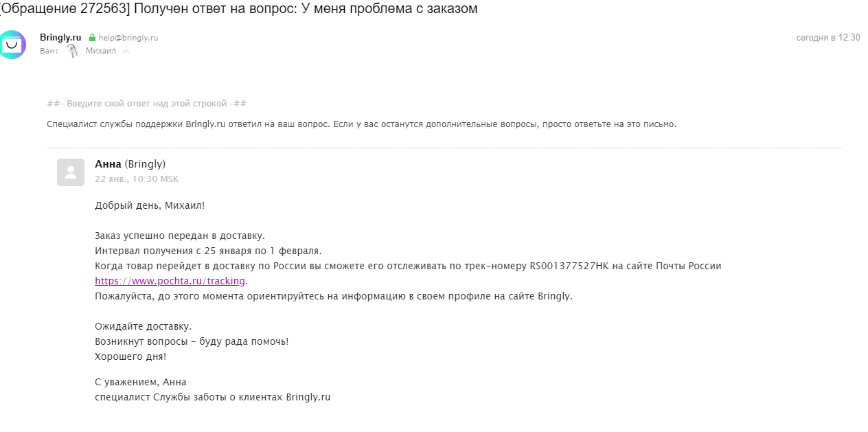Click the 'Вам:' label
The height and width of the screenshot is (432, 868).
tap(49, 52)
